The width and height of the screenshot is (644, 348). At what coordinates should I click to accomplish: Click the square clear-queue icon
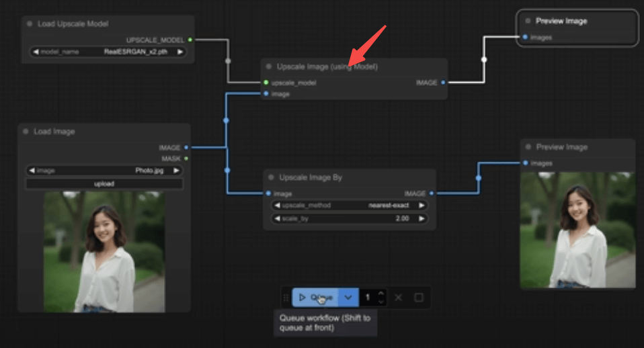coord(418,297)
